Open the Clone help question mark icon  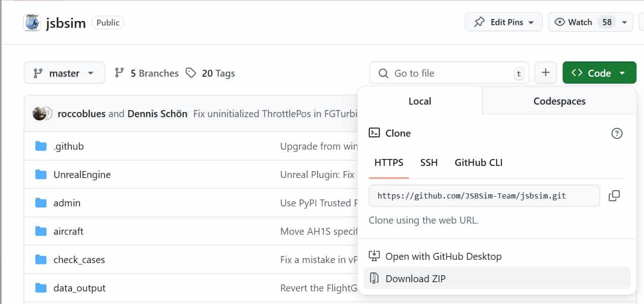[x=617, y=133]
